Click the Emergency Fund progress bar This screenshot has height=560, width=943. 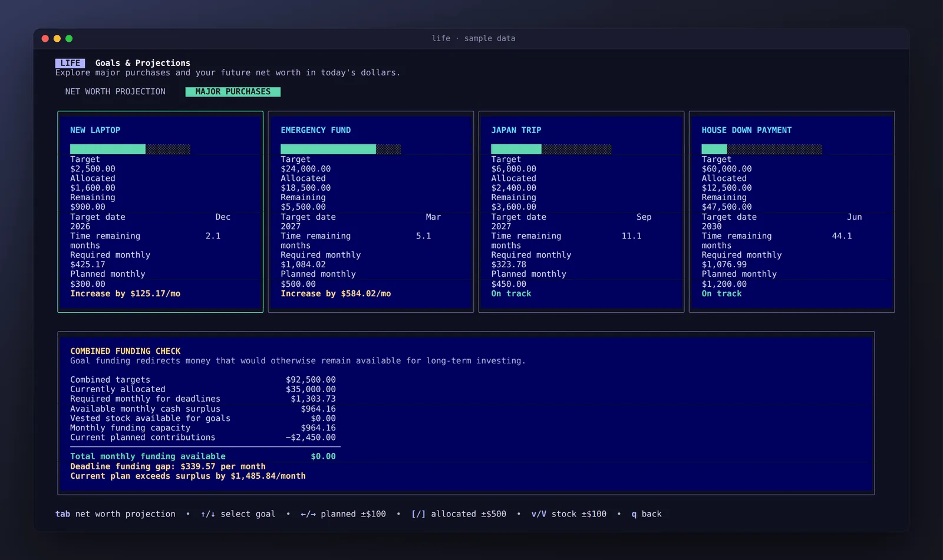tap(341, 150)
